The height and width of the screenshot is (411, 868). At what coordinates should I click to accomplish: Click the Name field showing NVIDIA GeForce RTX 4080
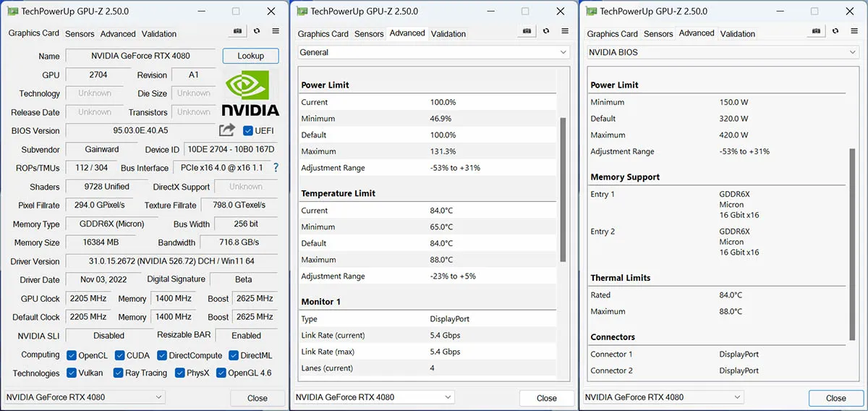[140, 56]
